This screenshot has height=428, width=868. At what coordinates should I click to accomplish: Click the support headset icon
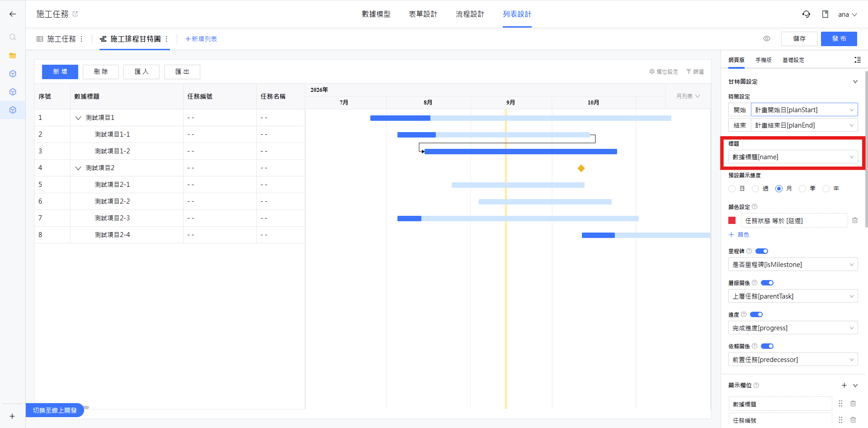pos(806,14)
